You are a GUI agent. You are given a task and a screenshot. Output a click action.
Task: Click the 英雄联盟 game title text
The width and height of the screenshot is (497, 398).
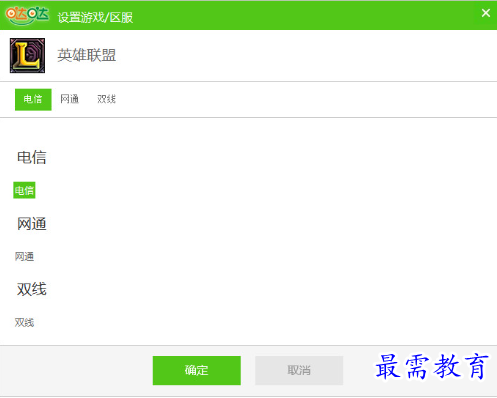click(87, 55)
